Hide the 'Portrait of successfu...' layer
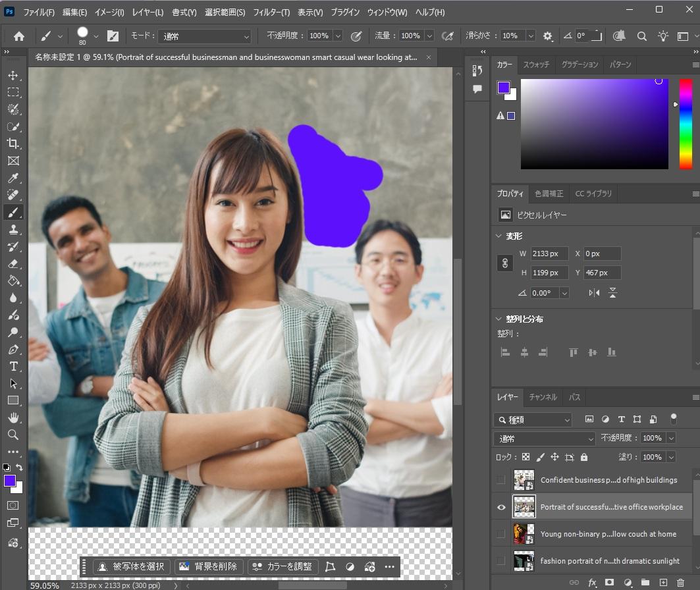This screenshot has height=590, width=700. tap(501, 507)
